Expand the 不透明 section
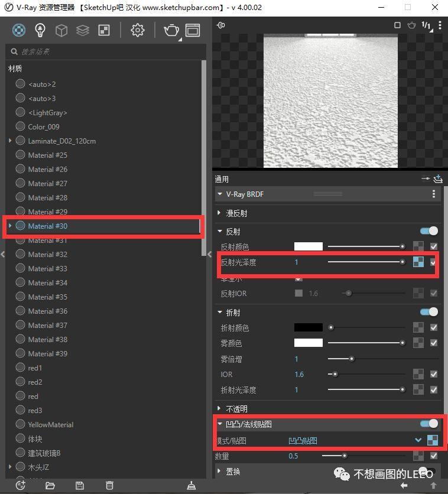This screenshot has width=448, height=494. coord(219,408)
